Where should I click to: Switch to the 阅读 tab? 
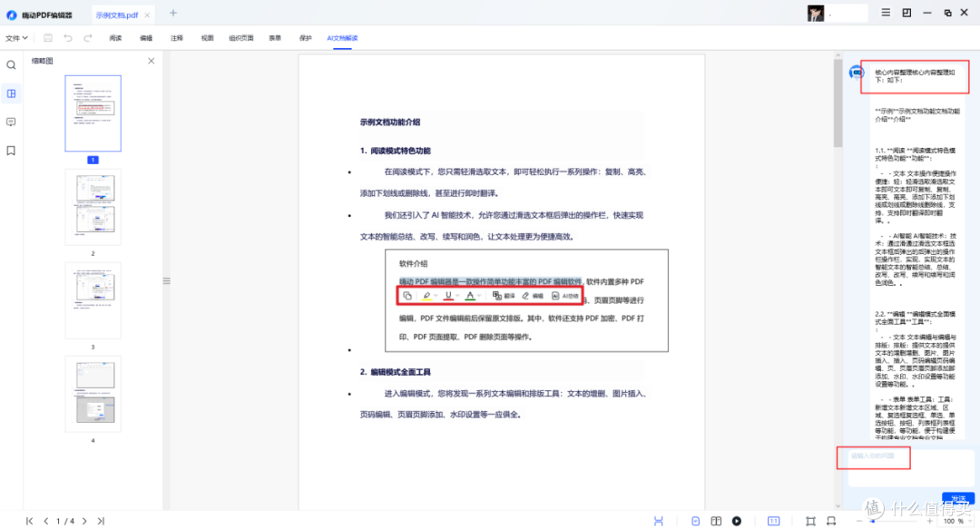[115, 38]
